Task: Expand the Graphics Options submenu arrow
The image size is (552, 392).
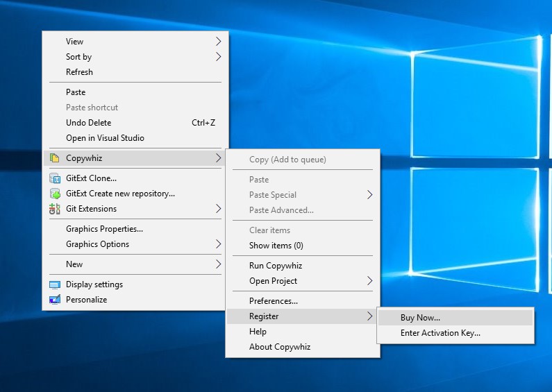Action: click(x=218, y=244)
